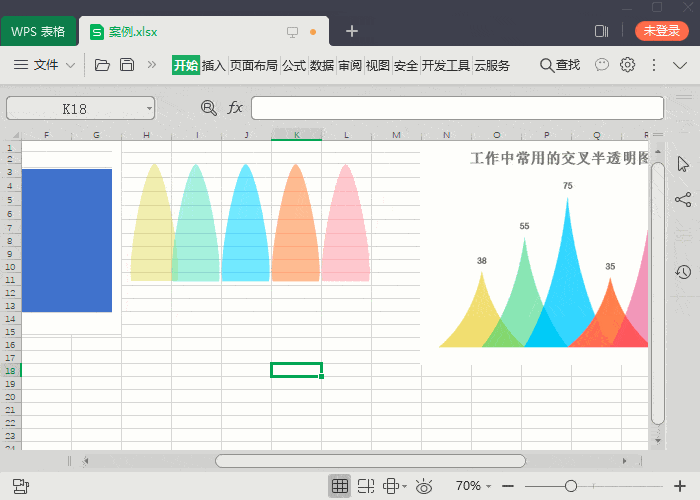Click the presentation screen icon on file tab
The width and height of the screenshot is (700, 500).
tap(292, 32)
